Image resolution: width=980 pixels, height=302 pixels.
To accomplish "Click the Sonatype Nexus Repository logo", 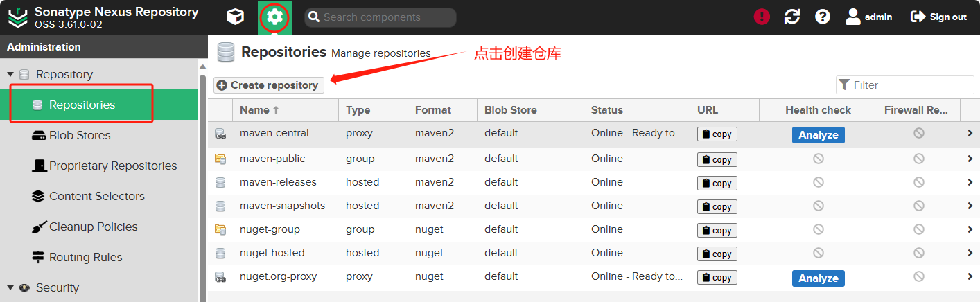I will point(18,17).
